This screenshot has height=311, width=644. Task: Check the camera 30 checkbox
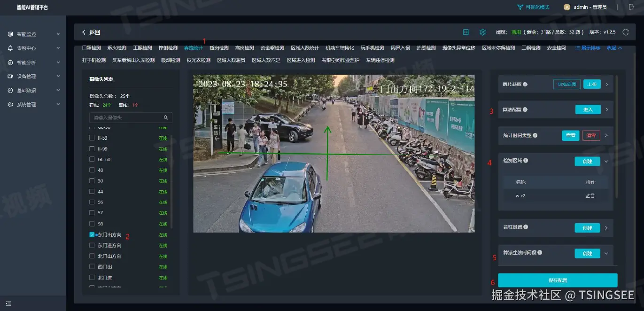click(92, 181)
